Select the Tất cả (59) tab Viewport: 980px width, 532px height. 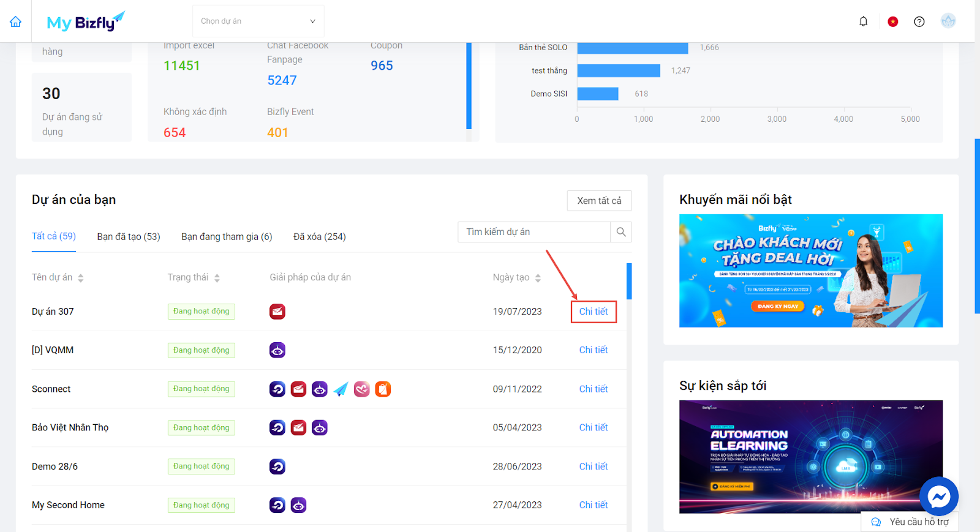[54, 236]
